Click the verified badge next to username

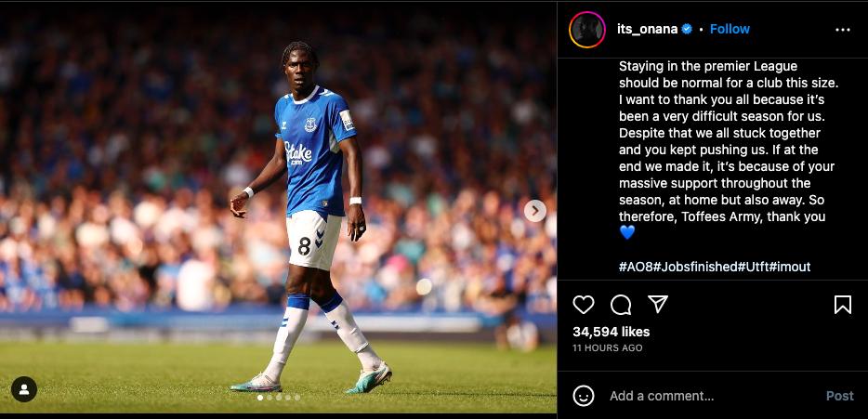(x=687, y=30)
